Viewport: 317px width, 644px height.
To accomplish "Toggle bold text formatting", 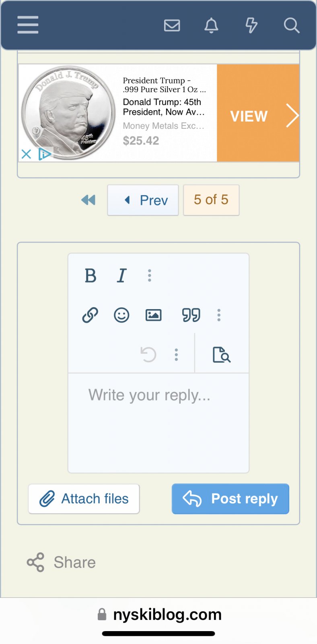I will (91, 276).
